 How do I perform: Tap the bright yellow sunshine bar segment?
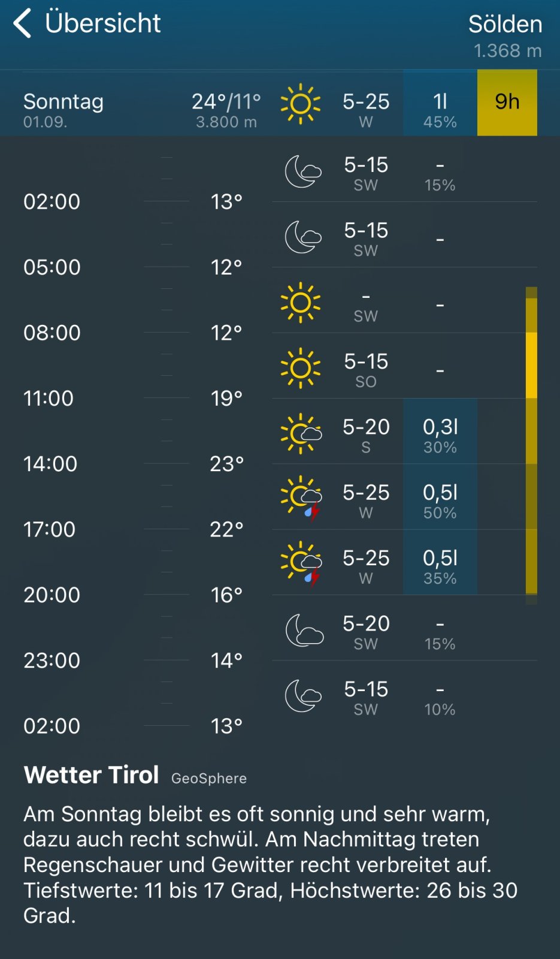click(x=531, y=366)
